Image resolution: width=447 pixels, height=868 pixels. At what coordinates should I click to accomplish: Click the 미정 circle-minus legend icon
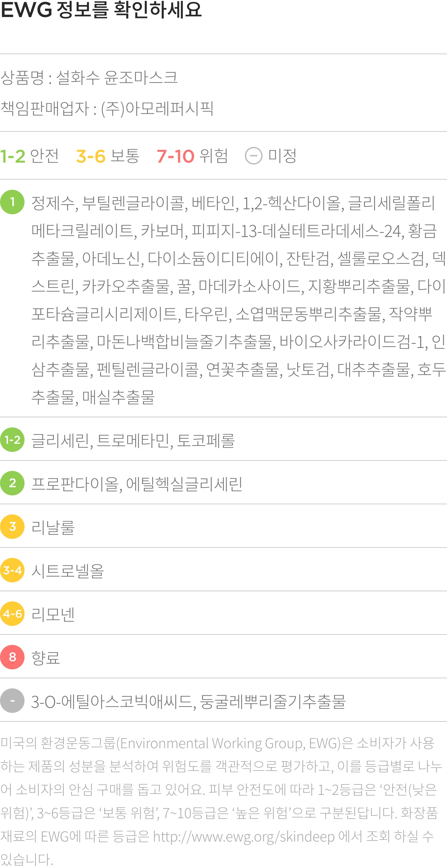point(253,156)
